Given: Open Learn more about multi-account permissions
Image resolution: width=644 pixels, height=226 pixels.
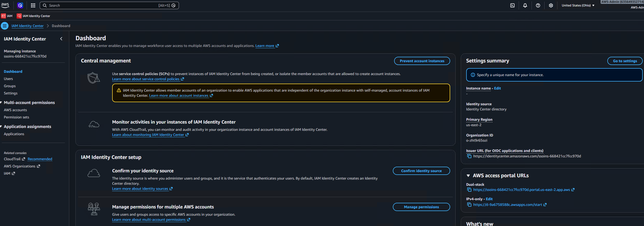Looking at the screenshot, I should 151,220.
